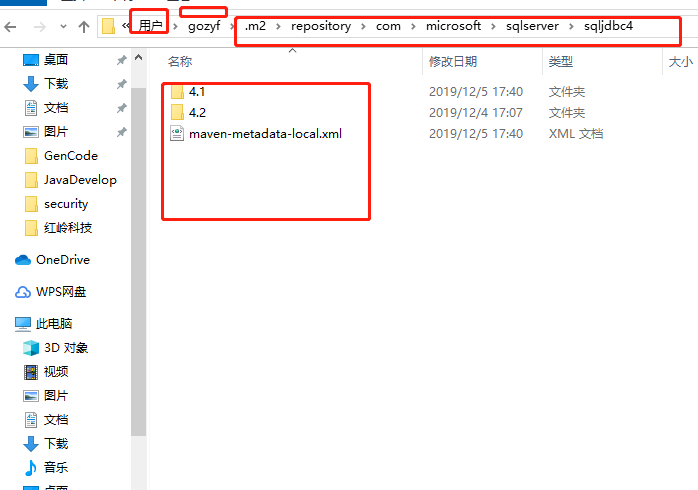Open the chevron dropdown after microsoft
Image resolution: width=698 pixels, height=490 pixels.
coord(493,27)
